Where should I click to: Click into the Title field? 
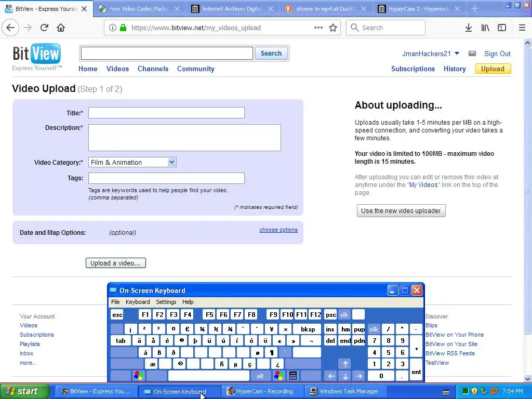(x=166, y=113)
